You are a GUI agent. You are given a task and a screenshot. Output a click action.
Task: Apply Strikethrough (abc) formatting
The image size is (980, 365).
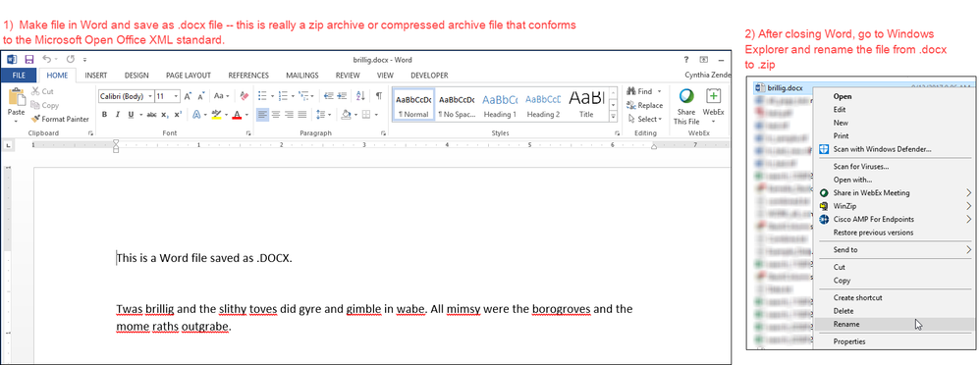click(151, 115)
